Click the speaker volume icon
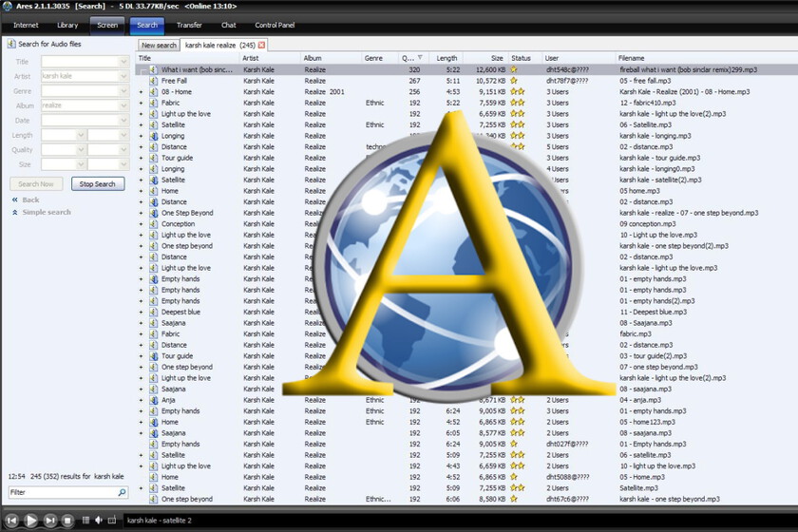Screen dimensions: 798x532 (x=99, y=520)
